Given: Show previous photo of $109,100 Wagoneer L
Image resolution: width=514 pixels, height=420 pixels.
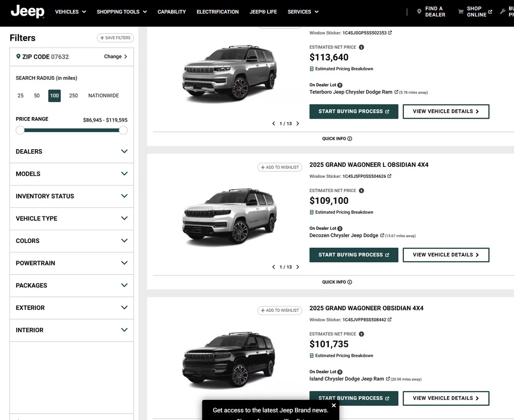Looking at the screenshot, I should click(274, 267).
